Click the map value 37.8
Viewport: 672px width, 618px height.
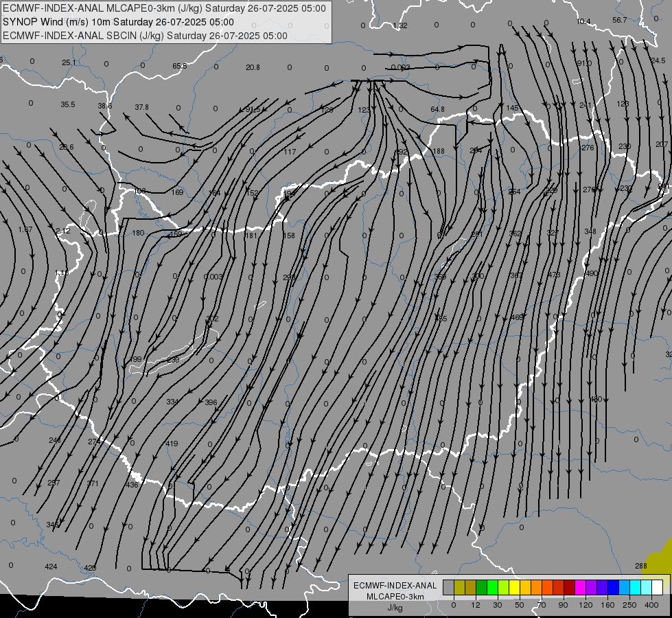(142, 107)
